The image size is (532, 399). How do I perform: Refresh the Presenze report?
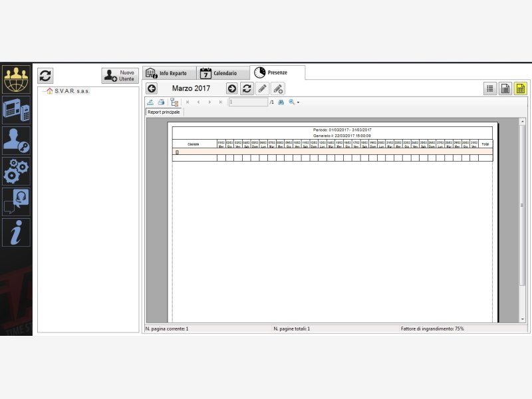coord(247,88)
